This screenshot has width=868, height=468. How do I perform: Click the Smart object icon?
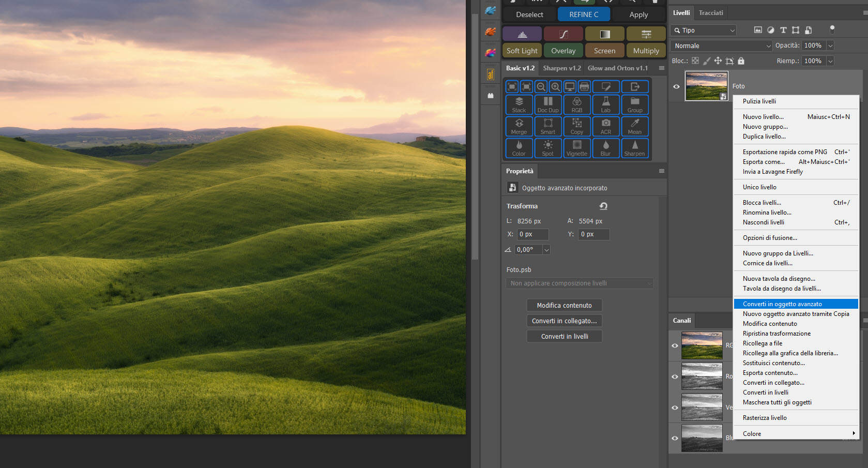pyautogui.click(x=547, y=126)
